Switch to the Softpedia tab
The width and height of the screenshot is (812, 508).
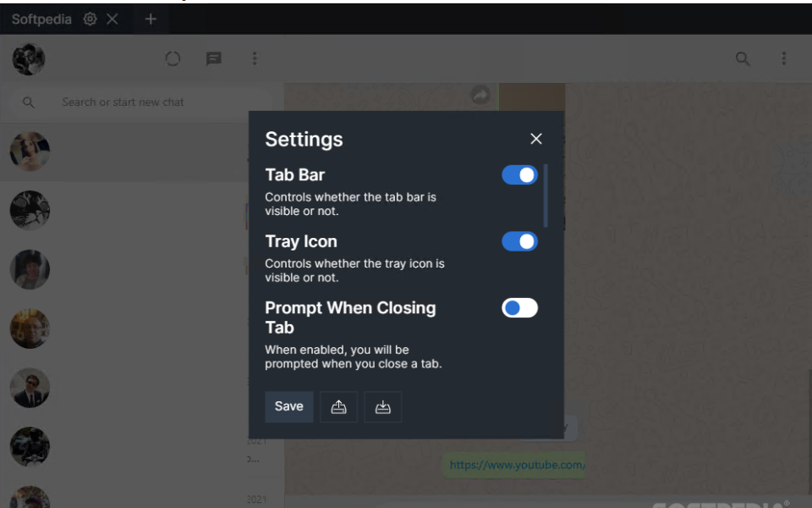tap(41, 19)
